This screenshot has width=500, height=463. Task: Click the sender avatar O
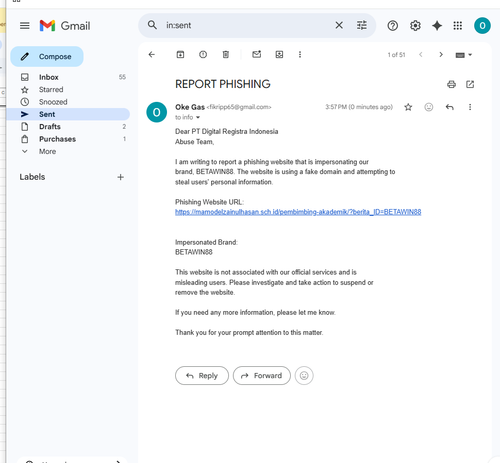(156, 112)
